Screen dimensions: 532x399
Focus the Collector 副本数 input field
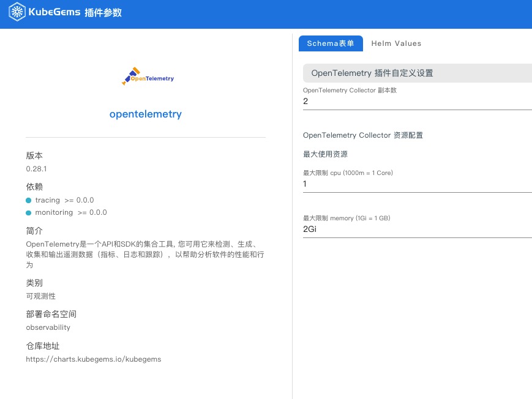[x=418, y=101]
